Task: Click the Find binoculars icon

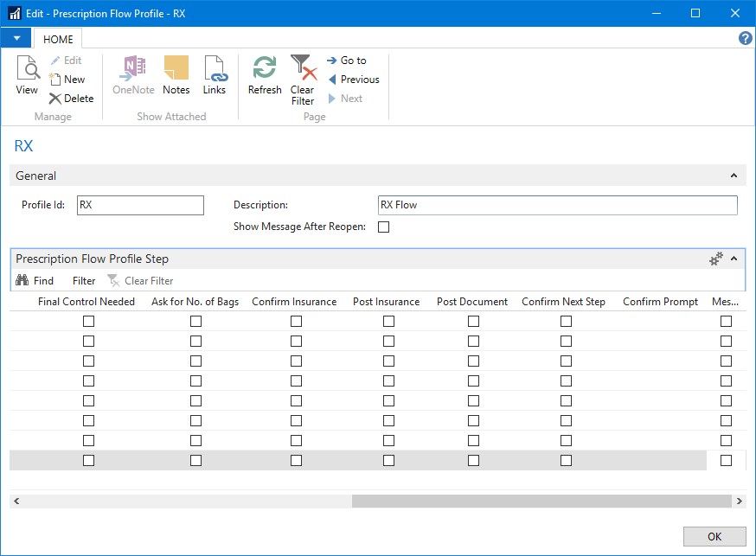Action: (23, 281)
